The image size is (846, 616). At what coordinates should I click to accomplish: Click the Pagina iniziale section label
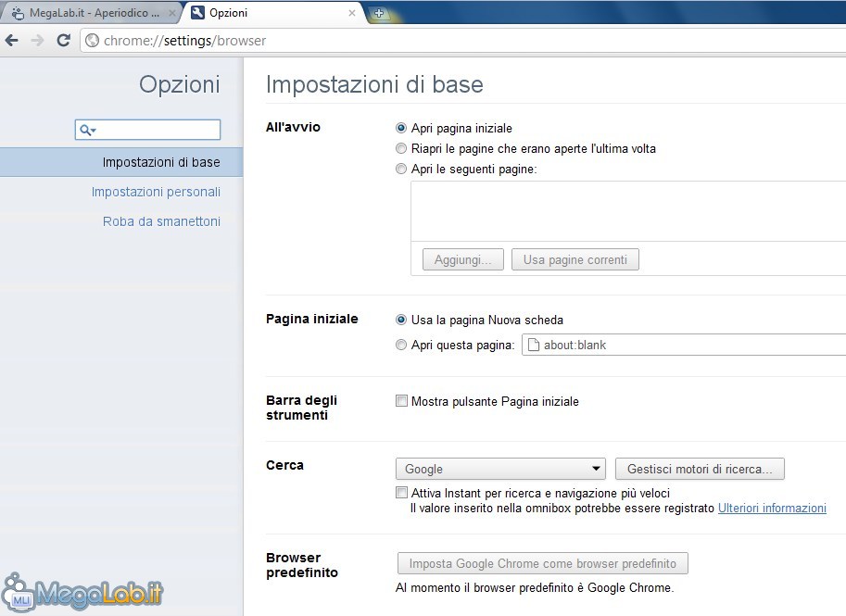(x=312, y=319)
